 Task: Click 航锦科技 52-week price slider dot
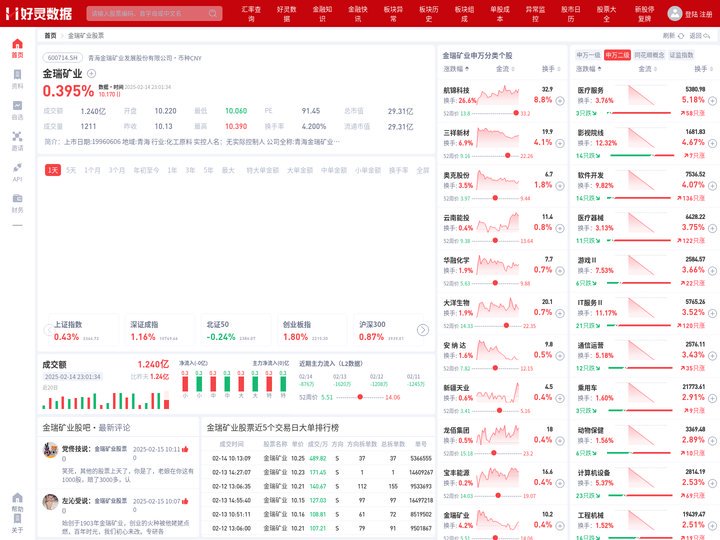(x=516, y=113)
